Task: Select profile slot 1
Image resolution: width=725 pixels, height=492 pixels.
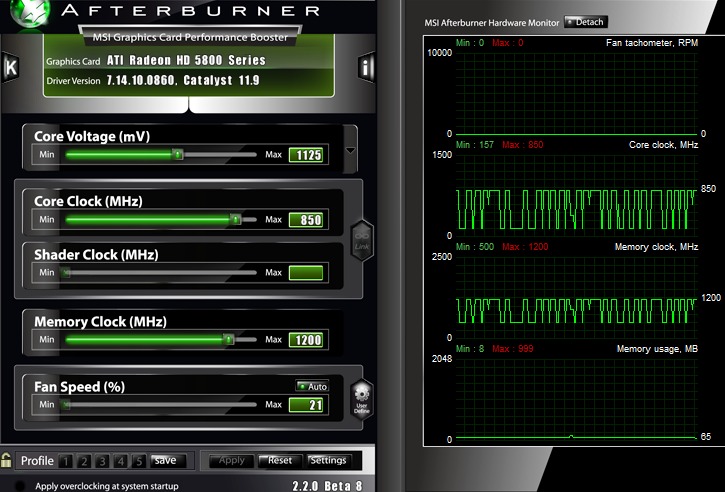Action: 66,461
